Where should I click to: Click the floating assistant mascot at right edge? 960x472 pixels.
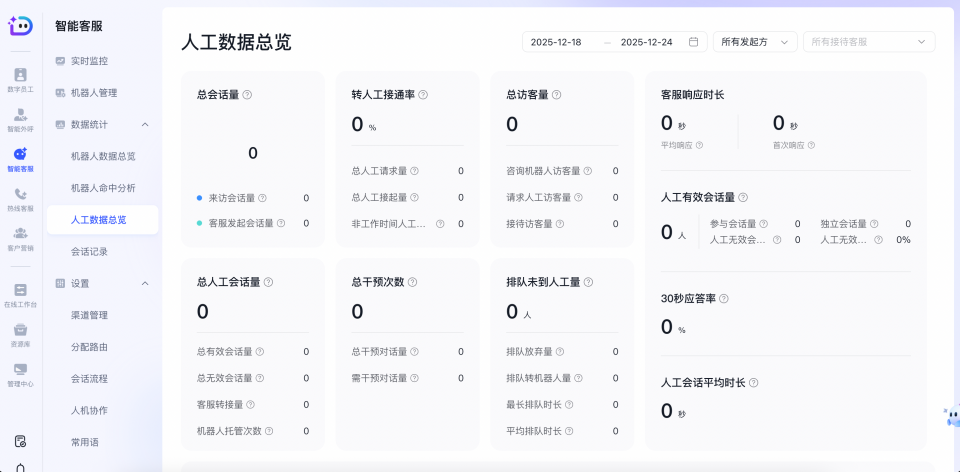(x=950, y=417)
